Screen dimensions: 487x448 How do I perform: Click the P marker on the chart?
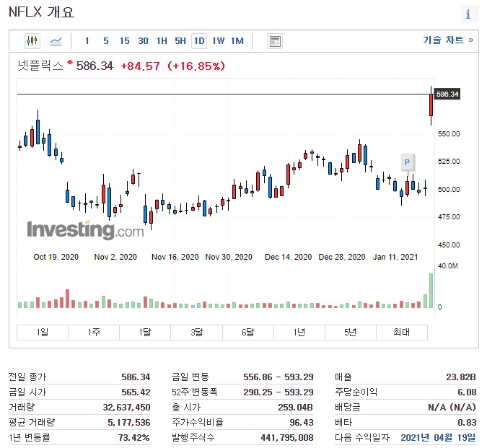click(407, 162)
